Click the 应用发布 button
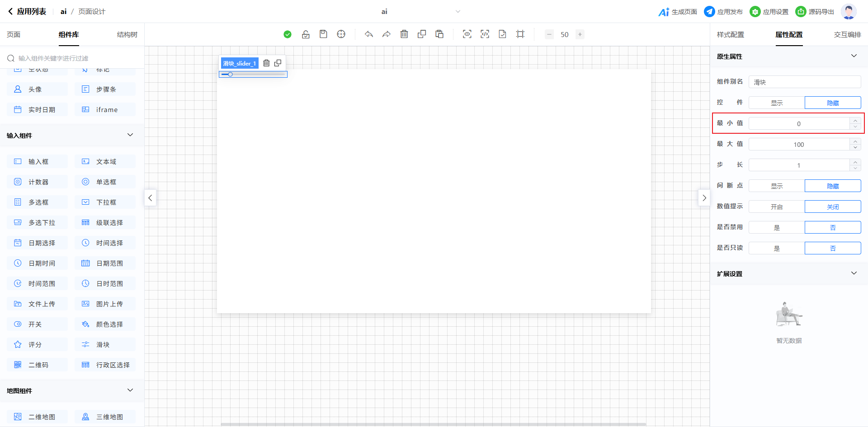Viewport: 868px width, 427px height. coord(723,12)
